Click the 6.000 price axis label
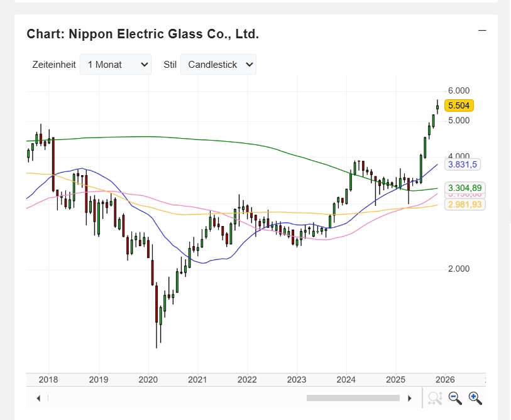Image resolution: width=511 pixels, height=420 pixels. 458,91
